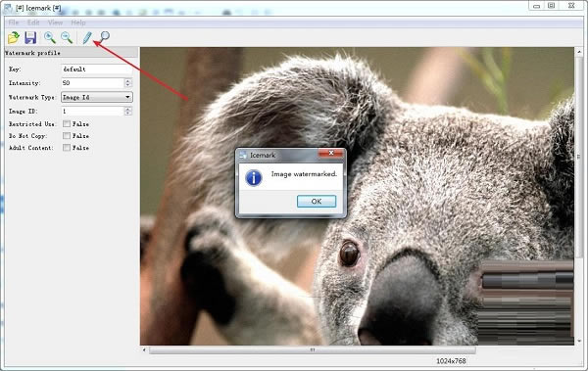Open the View menu
This screenshot has height=371, width=588.
pyautogui.click(x=55, y=23)
